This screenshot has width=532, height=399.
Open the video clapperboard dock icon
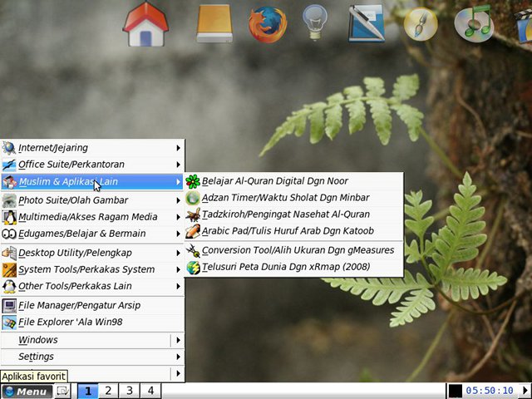[524, 26]
